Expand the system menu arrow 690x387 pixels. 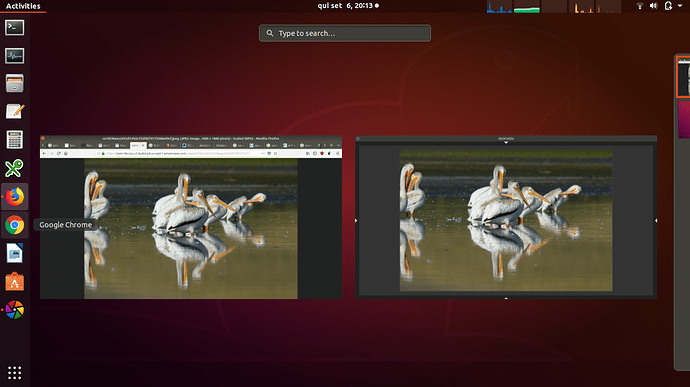(680, 6)
